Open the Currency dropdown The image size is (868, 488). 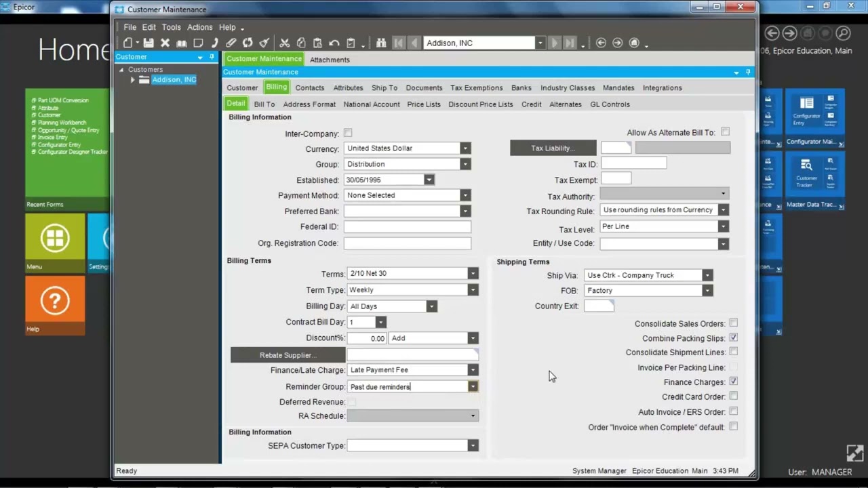coord(465,148)
